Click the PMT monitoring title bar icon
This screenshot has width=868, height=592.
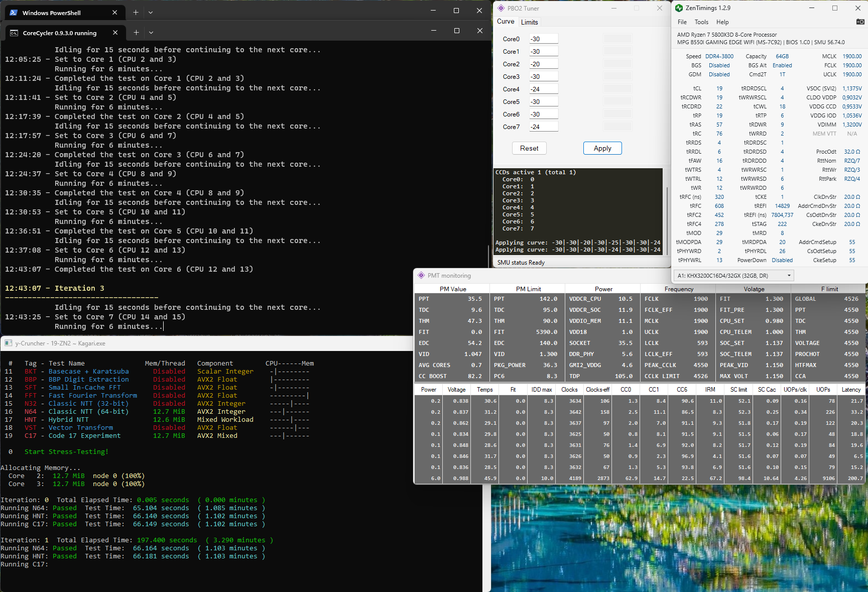point(421,276)
